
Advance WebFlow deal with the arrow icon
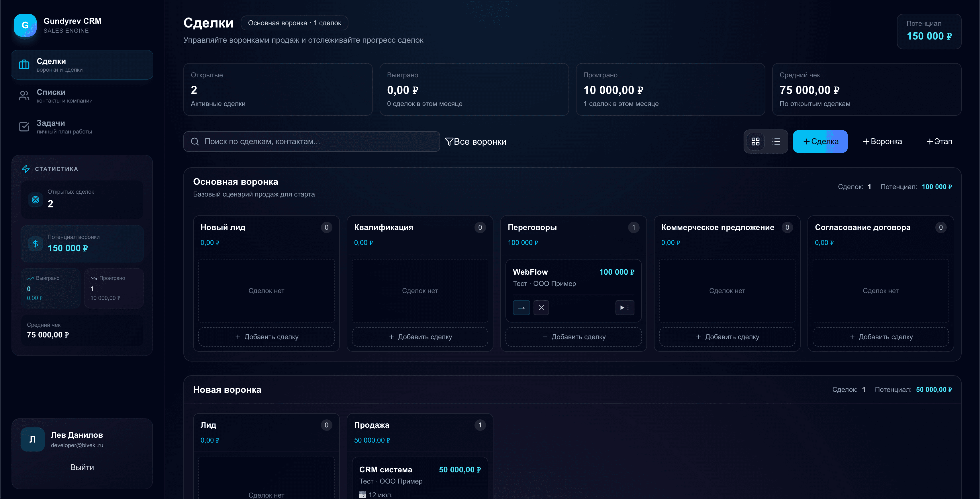click(x=522, y=307)
